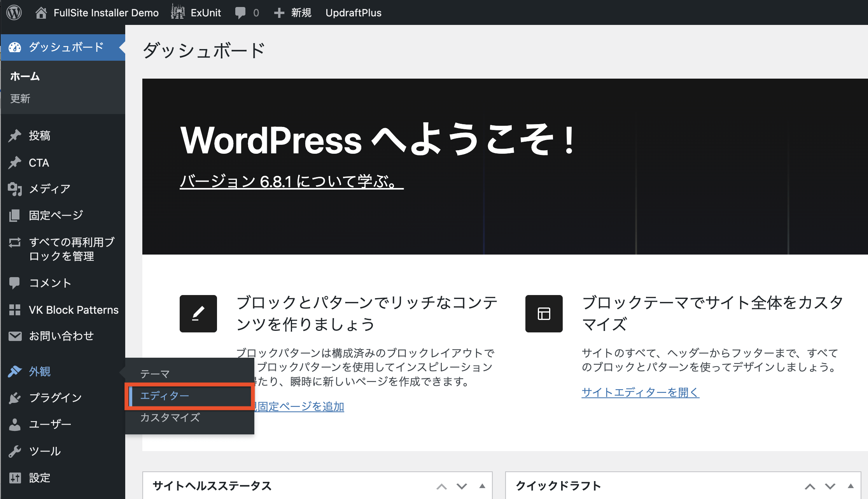Click the layout icon for block themes
Screen dimensions: 868x499
click(x=544, y=314)
